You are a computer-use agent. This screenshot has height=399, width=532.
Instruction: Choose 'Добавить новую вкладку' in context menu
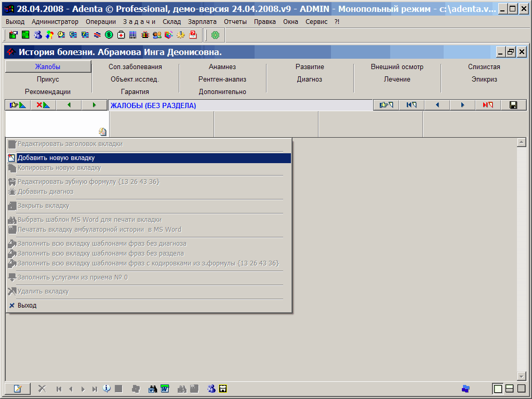click(56, 158)
